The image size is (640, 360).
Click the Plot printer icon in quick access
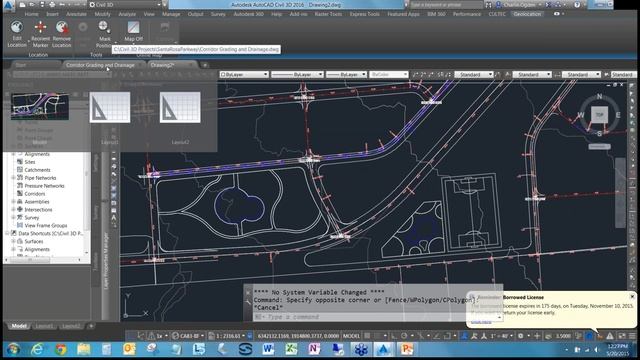tap(52, 5)
